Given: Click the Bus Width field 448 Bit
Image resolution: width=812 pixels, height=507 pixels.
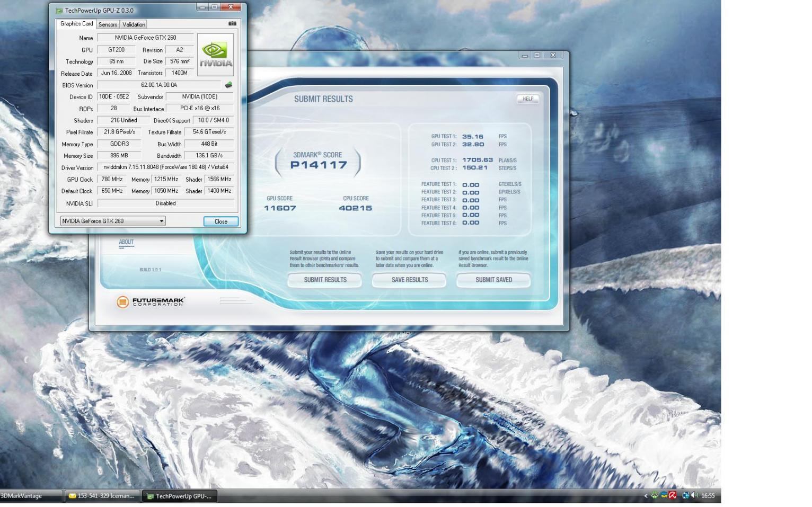Looking at the screenshot, I should 209,144.
